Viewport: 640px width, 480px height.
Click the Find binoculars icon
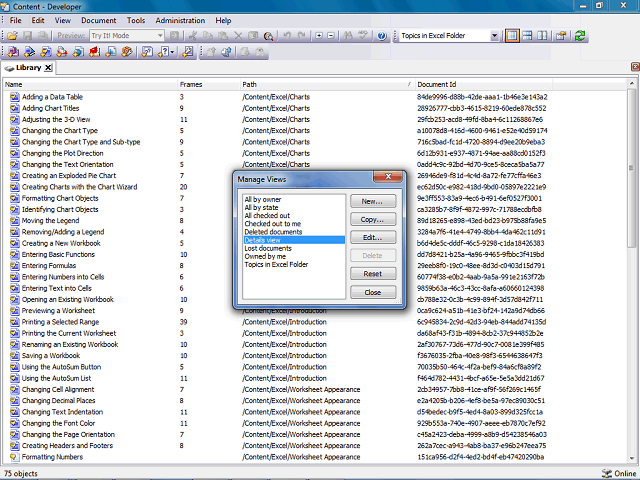pyautogui.click(x=348, y=36)
